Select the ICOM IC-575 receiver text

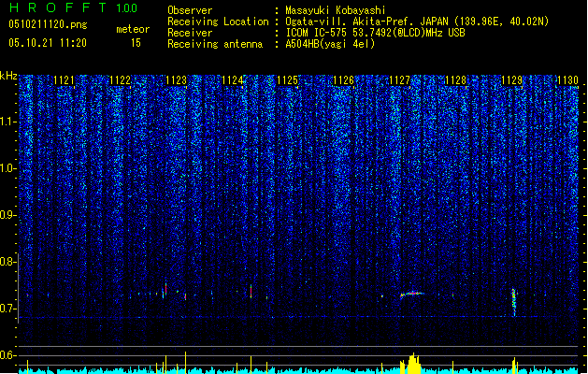375,33
